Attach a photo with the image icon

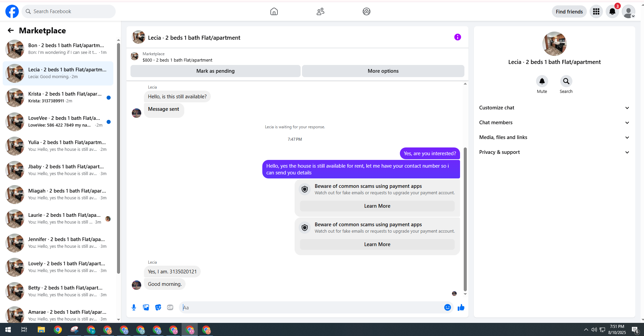point(146,307)
